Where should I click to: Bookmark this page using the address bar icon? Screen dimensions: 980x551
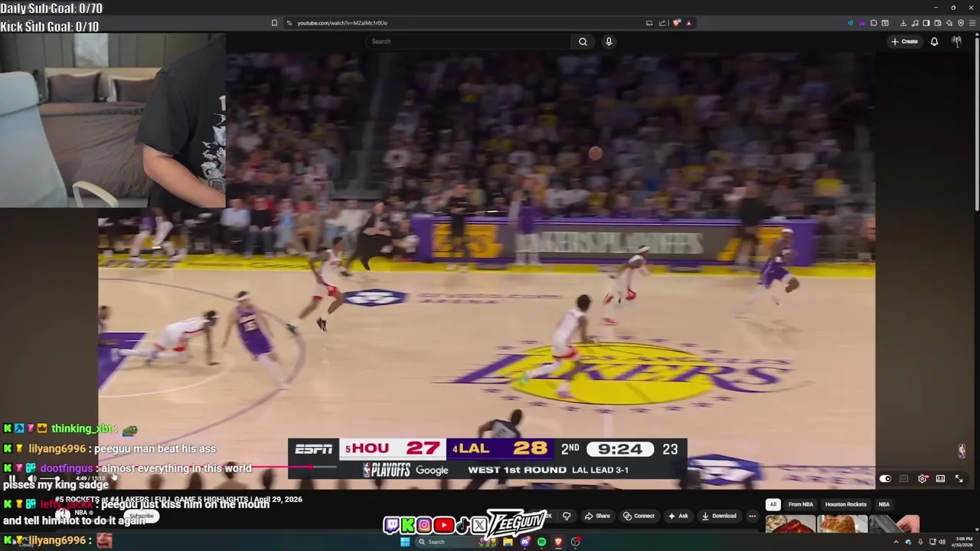(x=274, y=23)
